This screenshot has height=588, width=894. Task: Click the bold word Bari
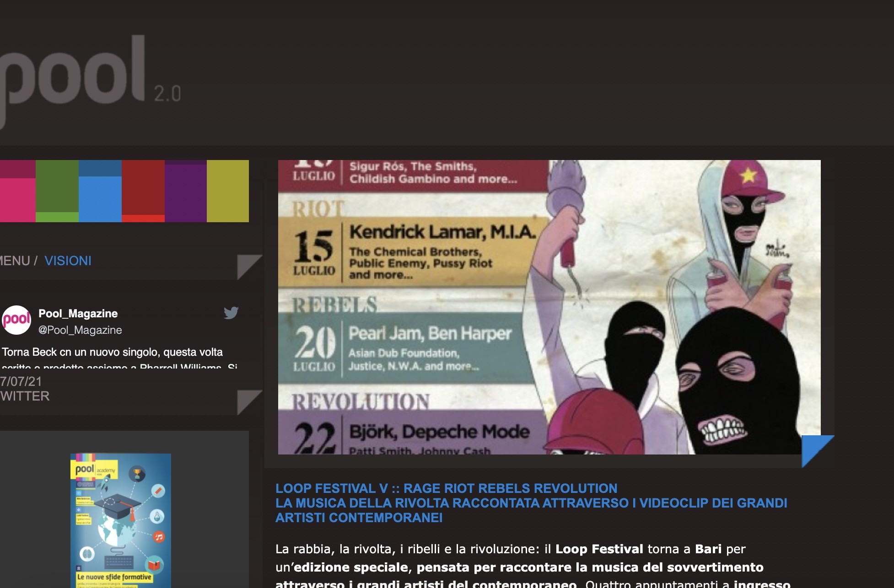click(708, 549)
